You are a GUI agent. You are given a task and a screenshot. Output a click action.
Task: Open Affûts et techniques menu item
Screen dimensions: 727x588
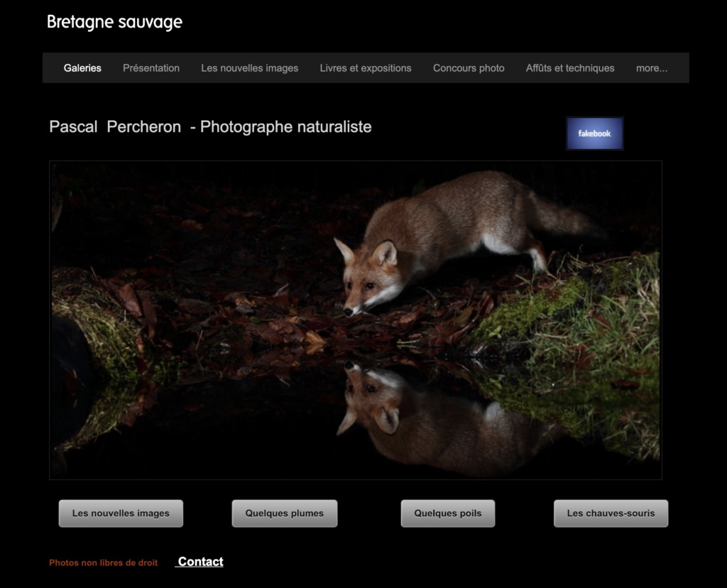(570, 68)
